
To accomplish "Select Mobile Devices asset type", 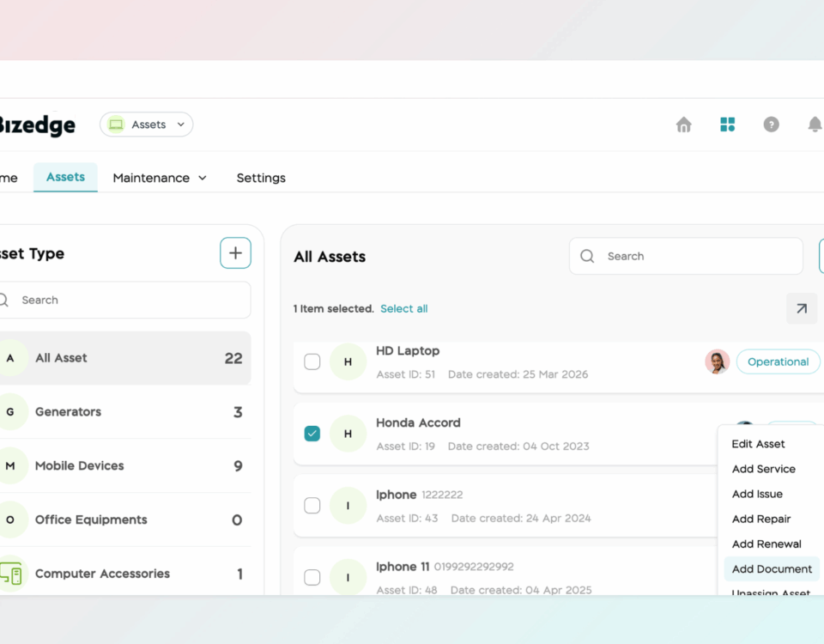I will (x=79, y=465).
